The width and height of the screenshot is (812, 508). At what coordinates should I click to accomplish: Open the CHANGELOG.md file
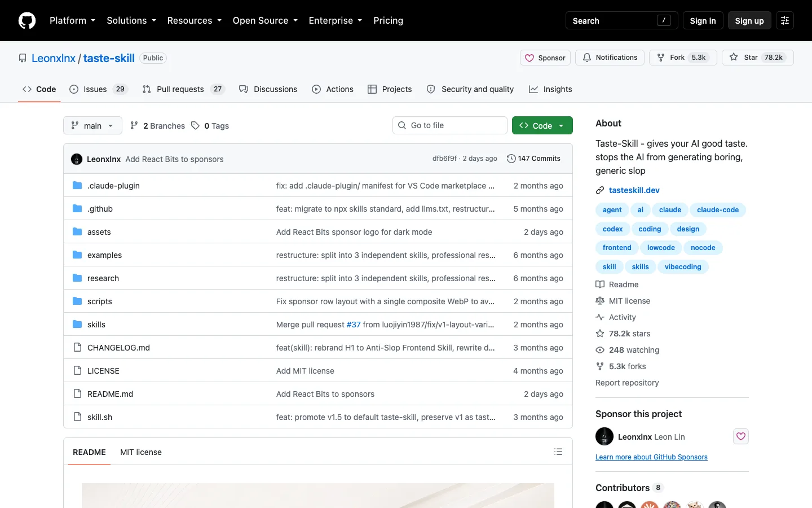coord(118,348)
